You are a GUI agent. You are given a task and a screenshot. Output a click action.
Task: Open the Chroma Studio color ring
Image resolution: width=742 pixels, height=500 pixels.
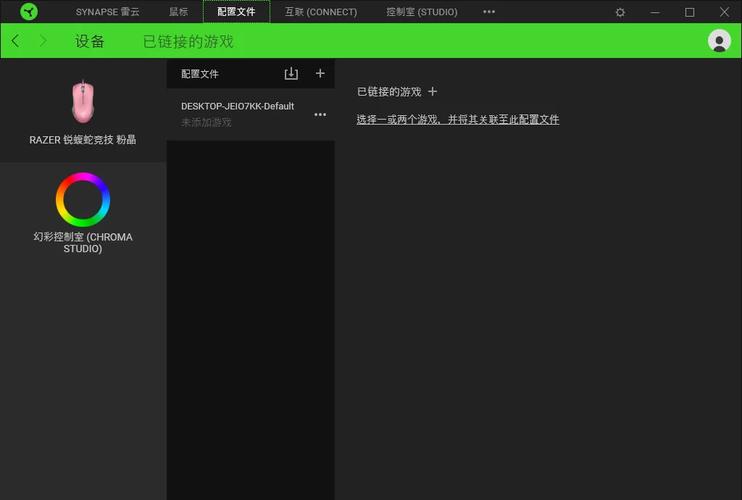click(x=83, y=199)
